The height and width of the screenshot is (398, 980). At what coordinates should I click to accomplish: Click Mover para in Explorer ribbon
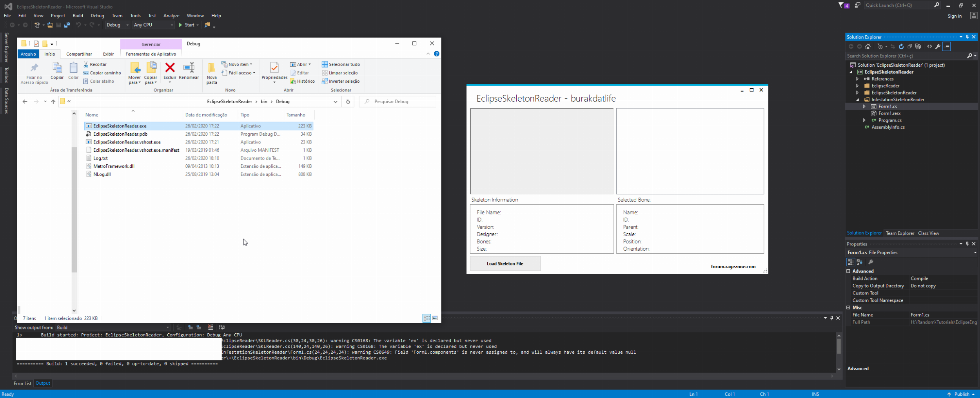pyautogui.click(x=134, y=73)
